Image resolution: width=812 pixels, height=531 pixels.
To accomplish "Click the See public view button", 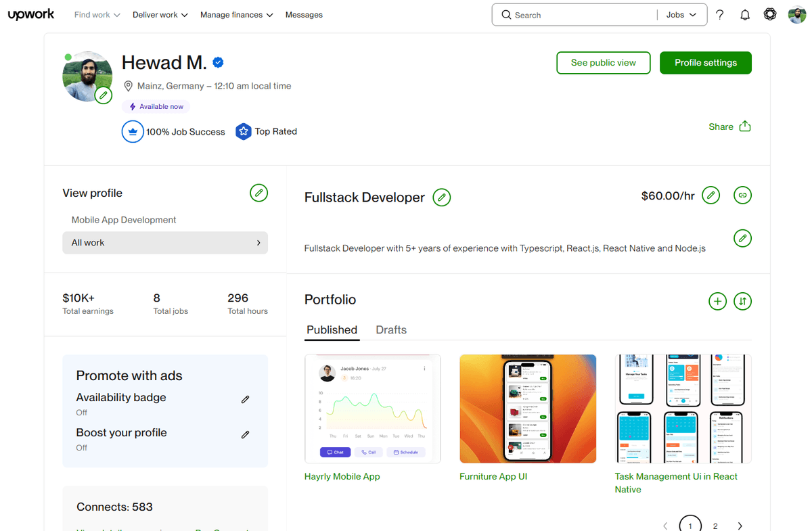I will [603, 62].
